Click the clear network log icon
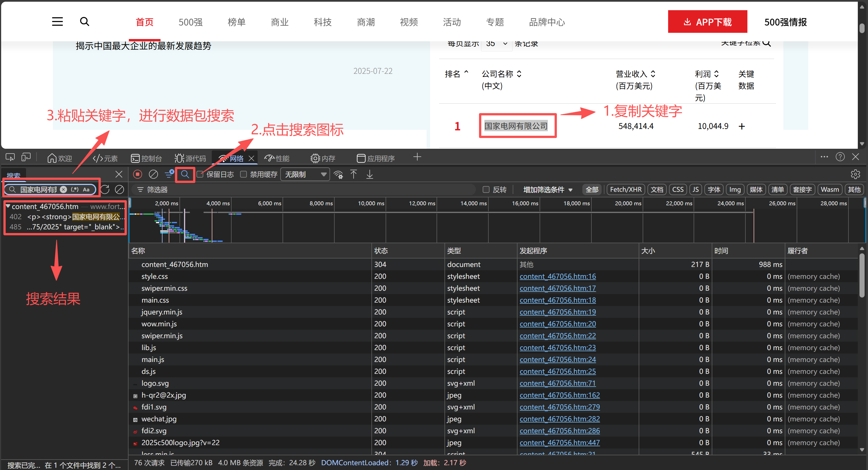 coord(153,174)
